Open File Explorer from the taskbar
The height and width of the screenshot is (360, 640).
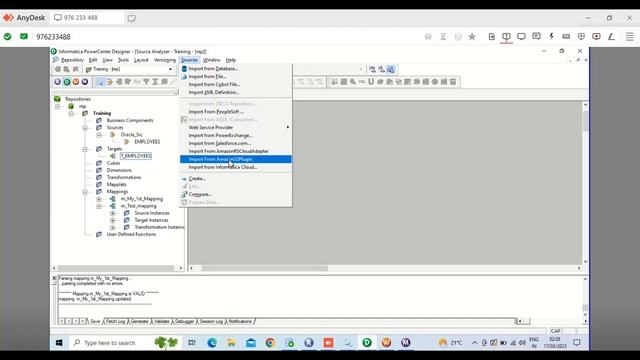tap(231, 343)
